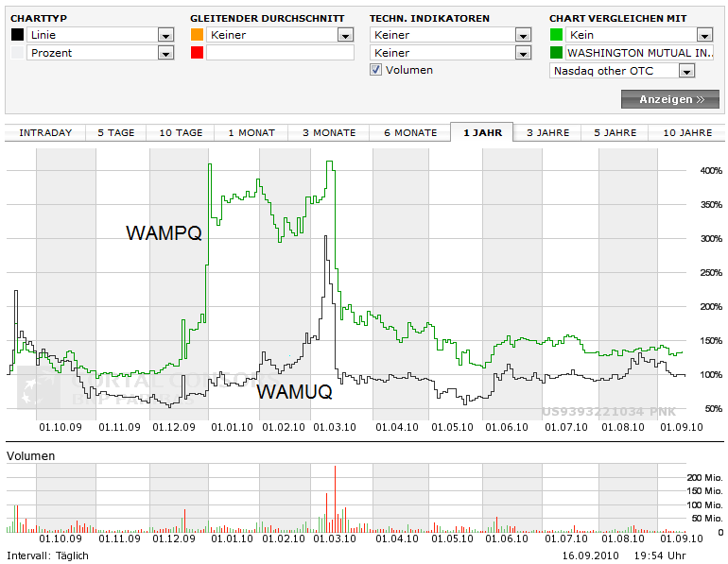Click the Anzeigen button
728x564 pixels.
pyautogui.click(x=670, y=99)
